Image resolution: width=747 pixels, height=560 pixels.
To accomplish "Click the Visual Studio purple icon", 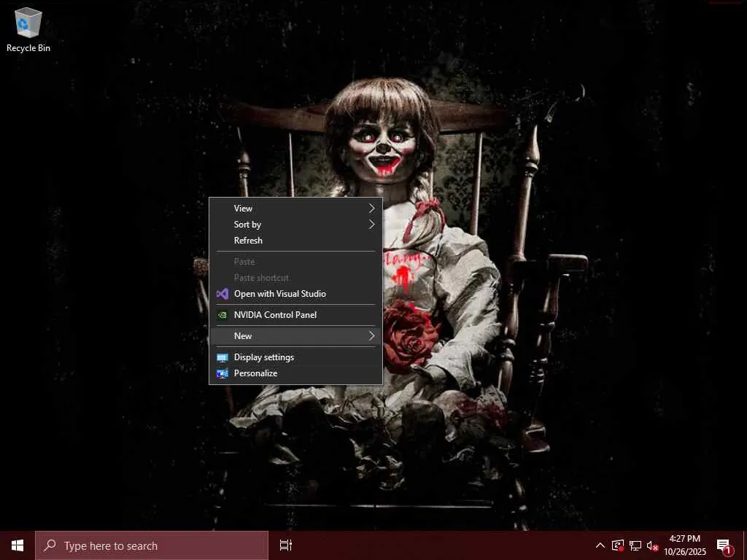I will tap(222, 294).
